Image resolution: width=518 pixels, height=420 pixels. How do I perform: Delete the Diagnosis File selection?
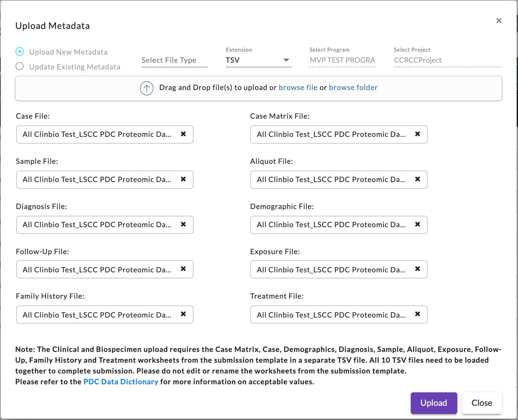pyautogui.click(x=183, y=224)
